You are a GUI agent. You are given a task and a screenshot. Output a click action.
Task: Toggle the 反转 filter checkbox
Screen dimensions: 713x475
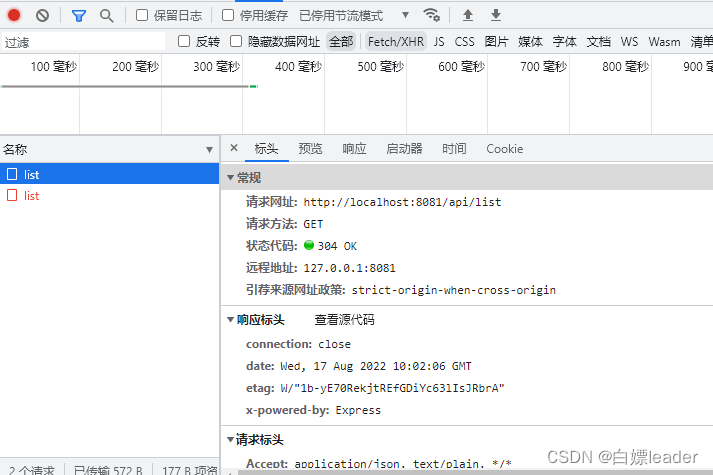[184, 41]
